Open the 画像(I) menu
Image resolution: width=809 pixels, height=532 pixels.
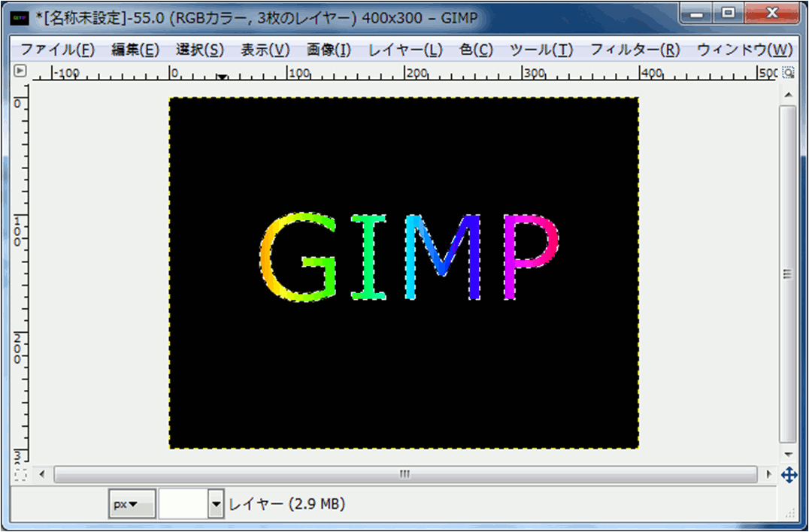click(x=329, y=50)
